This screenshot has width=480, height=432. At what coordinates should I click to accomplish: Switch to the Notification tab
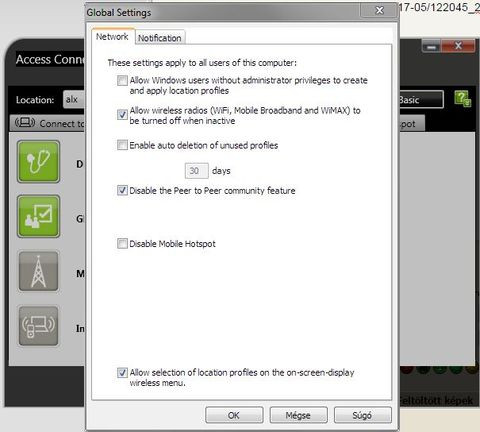click(x=160, y=38)
